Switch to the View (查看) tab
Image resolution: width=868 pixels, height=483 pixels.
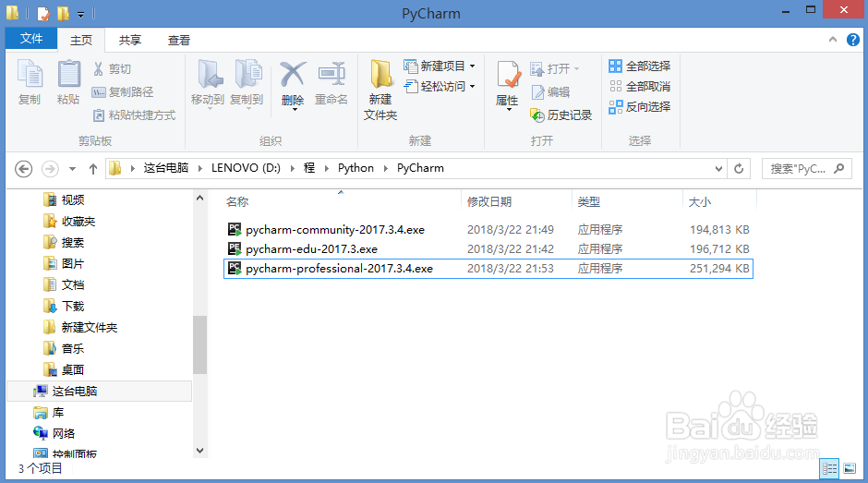tap(179, 40)
